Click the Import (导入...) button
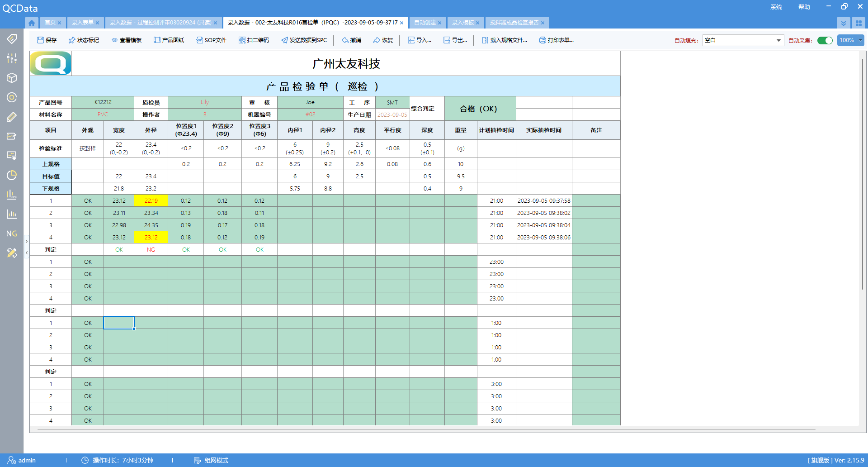This screenshot has height=467, width=868. (420, 40)
